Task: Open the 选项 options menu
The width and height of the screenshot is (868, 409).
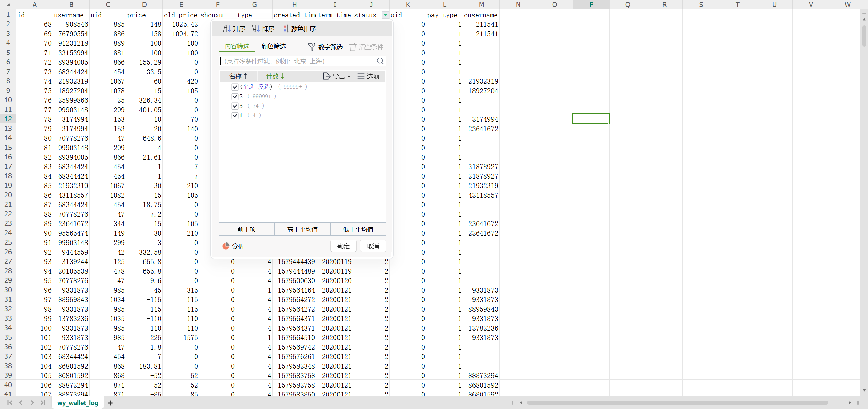Action: 368,76
